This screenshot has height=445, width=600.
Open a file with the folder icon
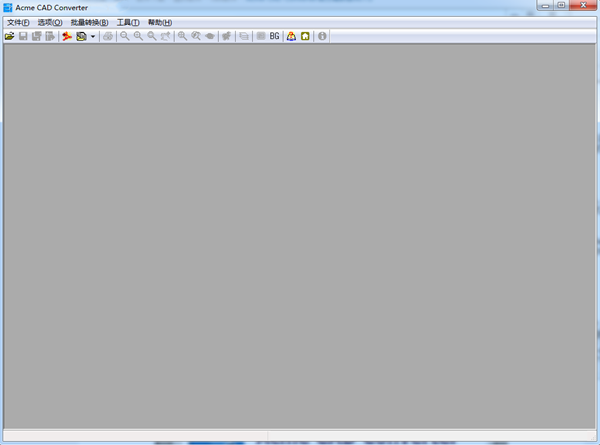tap(10, 36)
